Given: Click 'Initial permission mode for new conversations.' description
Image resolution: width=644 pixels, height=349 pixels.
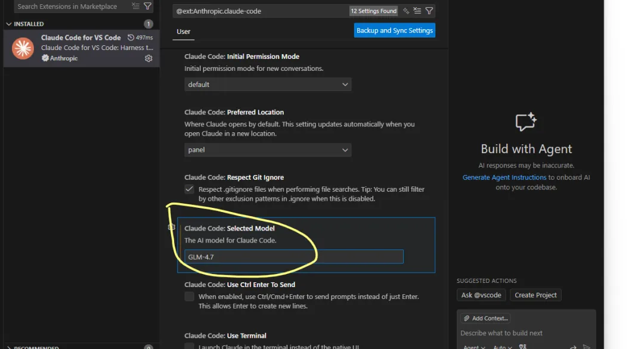Looking at the screenshot, I should click(254, 68).
